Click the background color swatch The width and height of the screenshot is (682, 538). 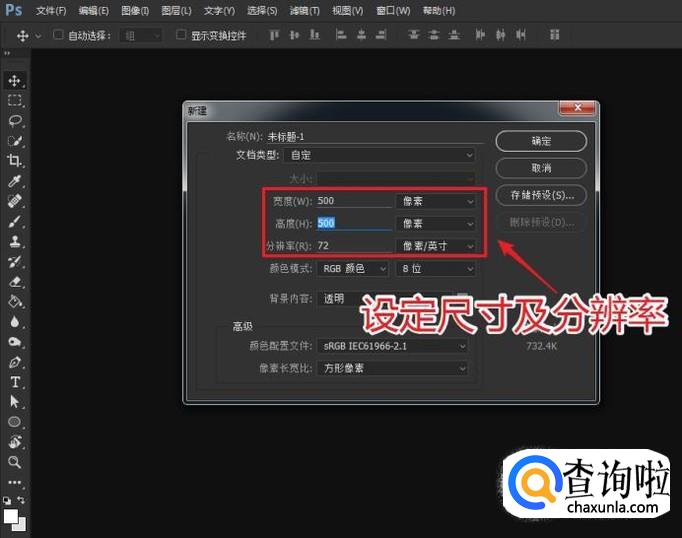[x=20, y=525]
